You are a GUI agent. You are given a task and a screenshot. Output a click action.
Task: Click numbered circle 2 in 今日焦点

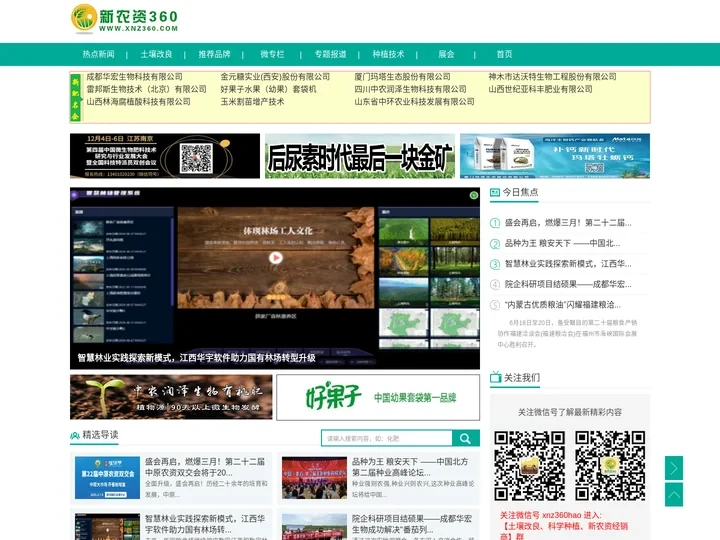(495, 244)
